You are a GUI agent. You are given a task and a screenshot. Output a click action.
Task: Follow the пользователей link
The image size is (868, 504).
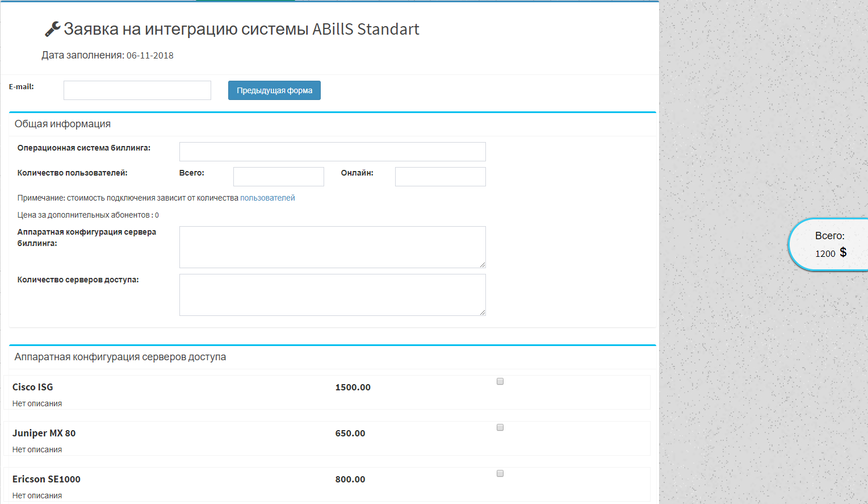click(x=267, y=198)
